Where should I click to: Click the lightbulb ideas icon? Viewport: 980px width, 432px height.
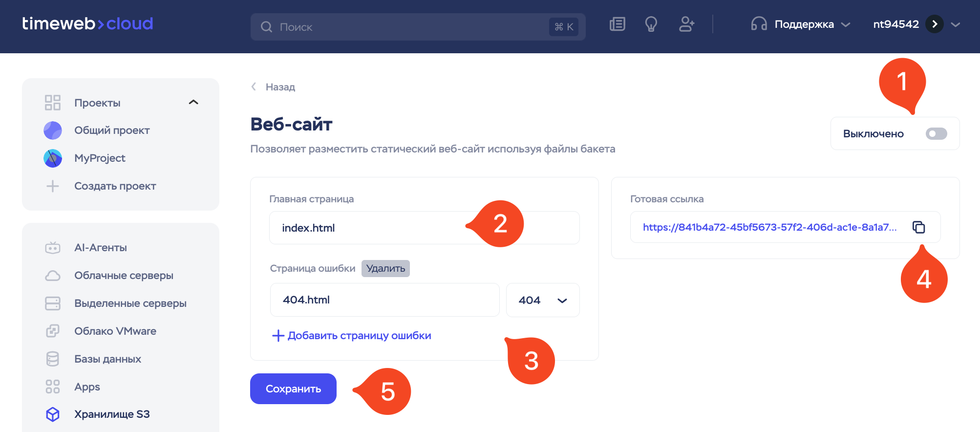tap(651, 24)
